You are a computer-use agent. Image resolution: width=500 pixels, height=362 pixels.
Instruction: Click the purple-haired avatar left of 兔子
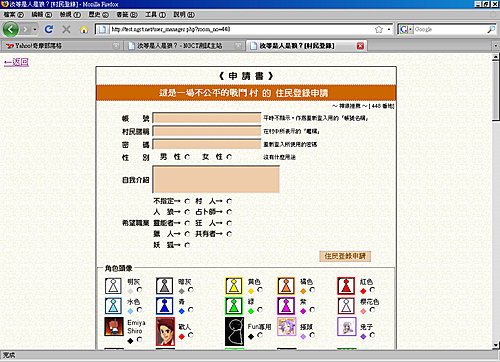click(x=287, y=326)
